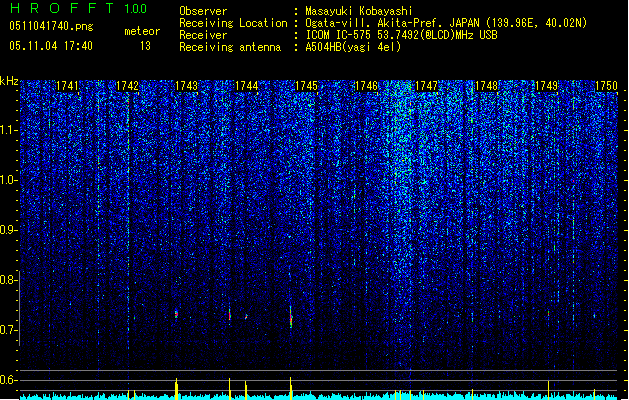Click the bright meteor echo under 1743
The height and width of the screenshot is (400, 629).
click(x=176, y=314)
